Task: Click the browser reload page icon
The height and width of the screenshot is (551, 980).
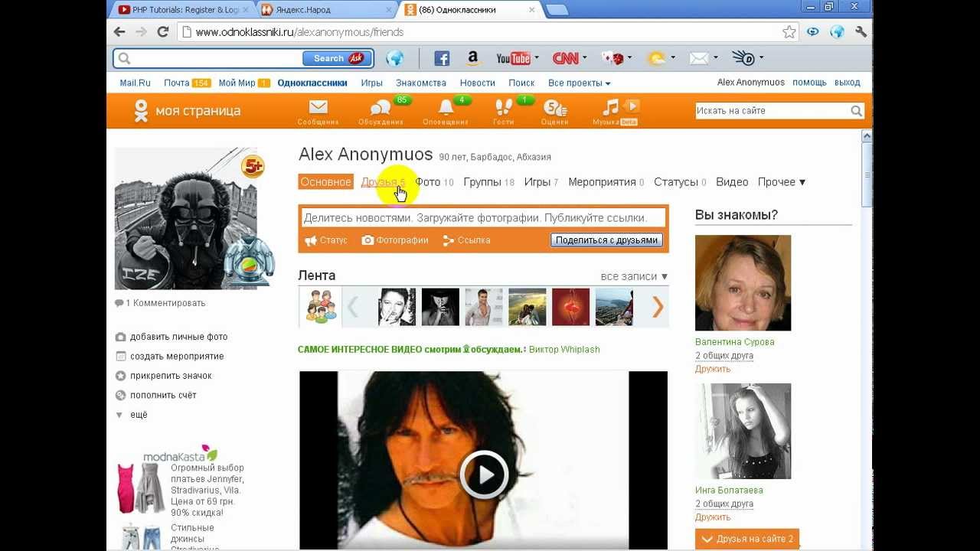Action: coord(162,32)
